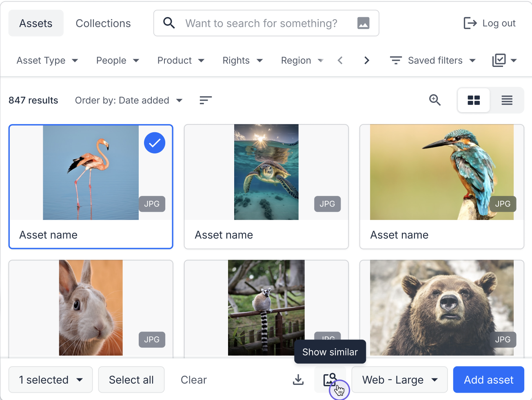The height and width of the screenshot is (400, 532).
Task: Switch to list view
Action: [x=507, y=100]
